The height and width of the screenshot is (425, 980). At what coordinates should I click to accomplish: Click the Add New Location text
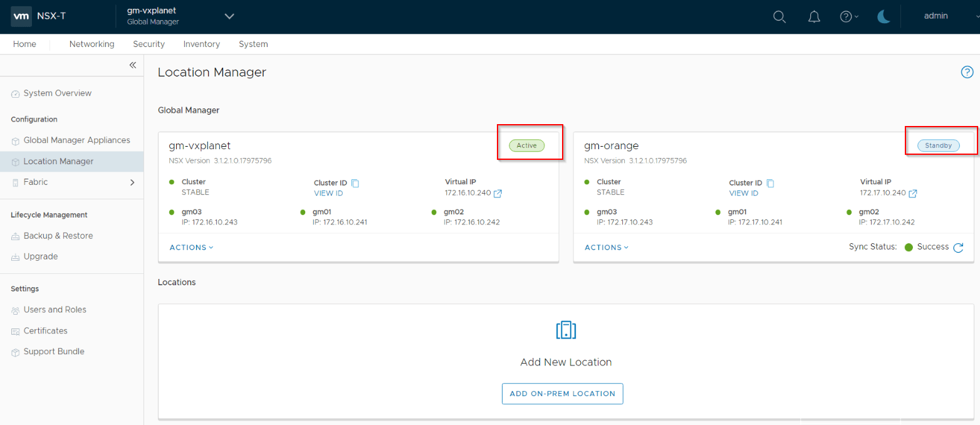(x=566, y=362)
